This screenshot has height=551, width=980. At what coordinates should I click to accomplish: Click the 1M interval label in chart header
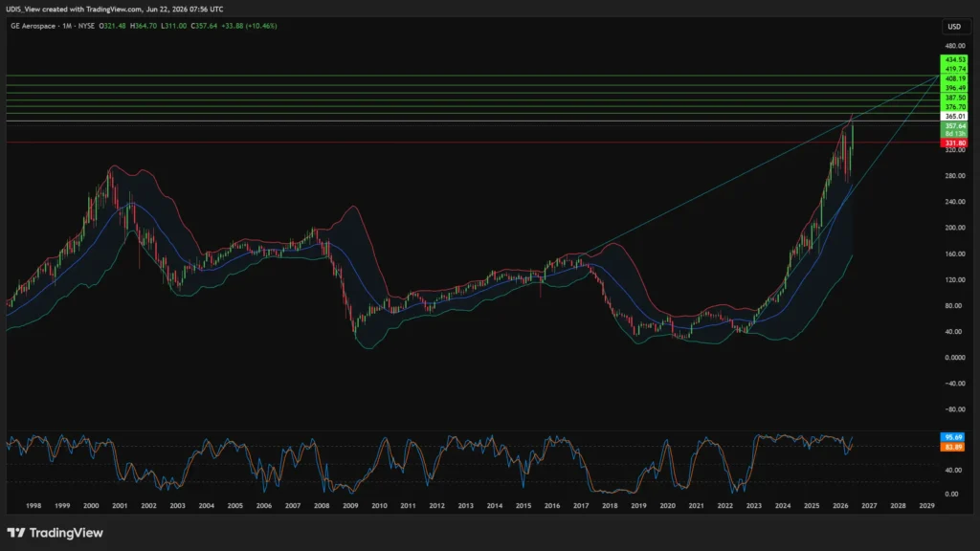(67, 26)
